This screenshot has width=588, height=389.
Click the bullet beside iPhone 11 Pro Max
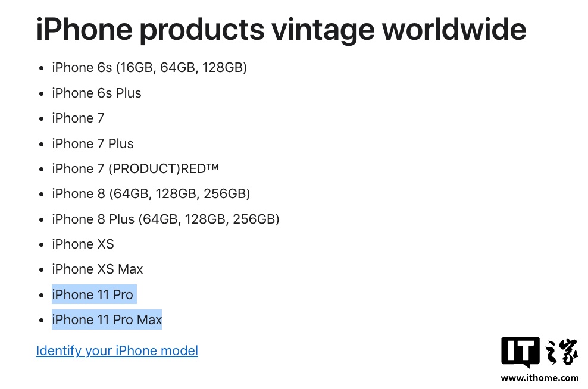(41, 320)
